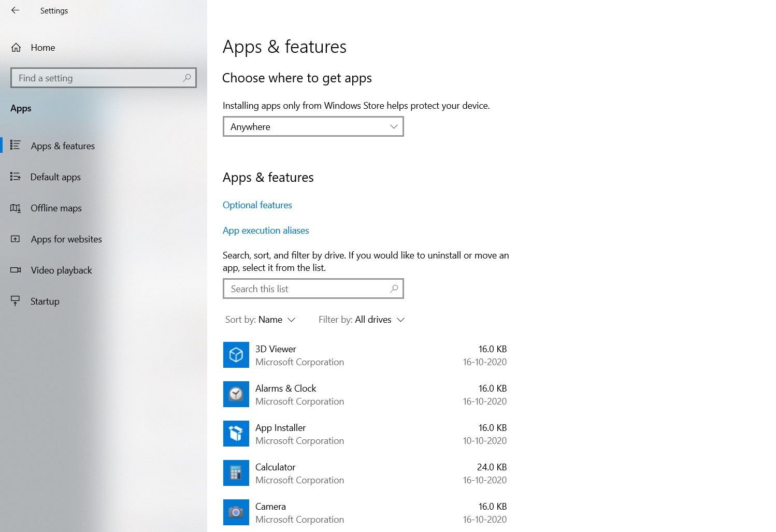This screenshot has width=776, height=532.
Task: Click magnifier icon in Search this list
Action: click(x=394, y=289)
